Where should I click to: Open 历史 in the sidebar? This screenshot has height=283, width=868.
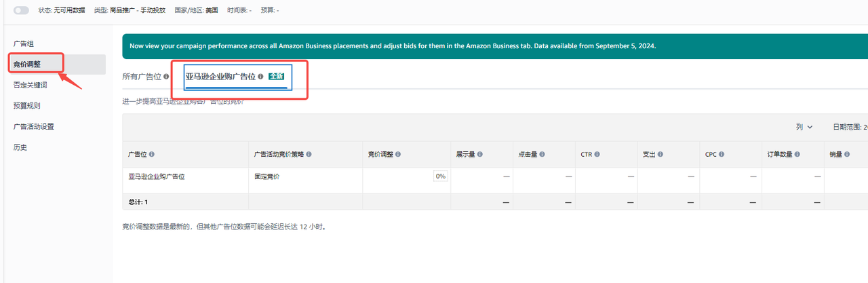[20, 147]
